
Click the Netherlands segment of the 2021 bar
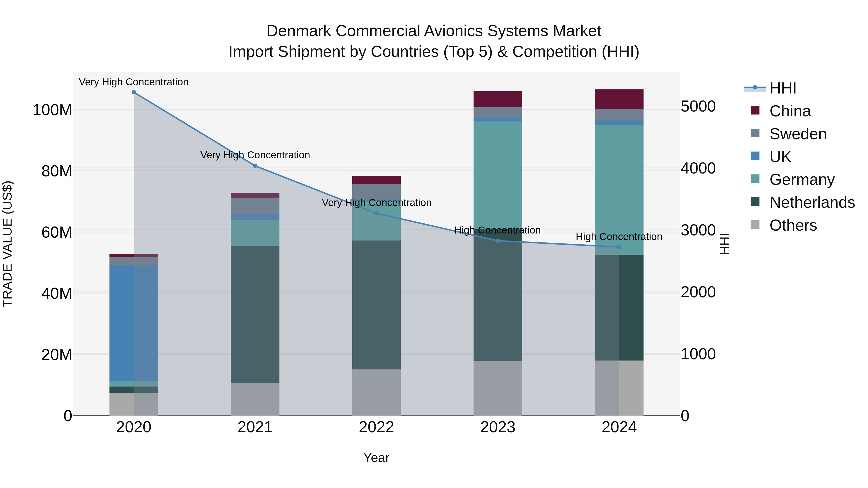tap(255, 314)
